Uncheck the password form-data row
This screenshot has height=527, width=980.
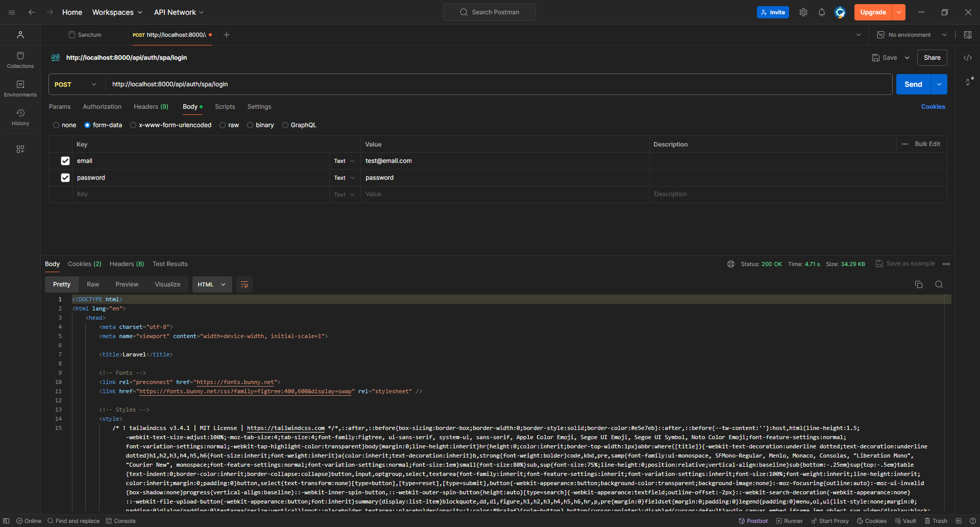coord(65,178)
